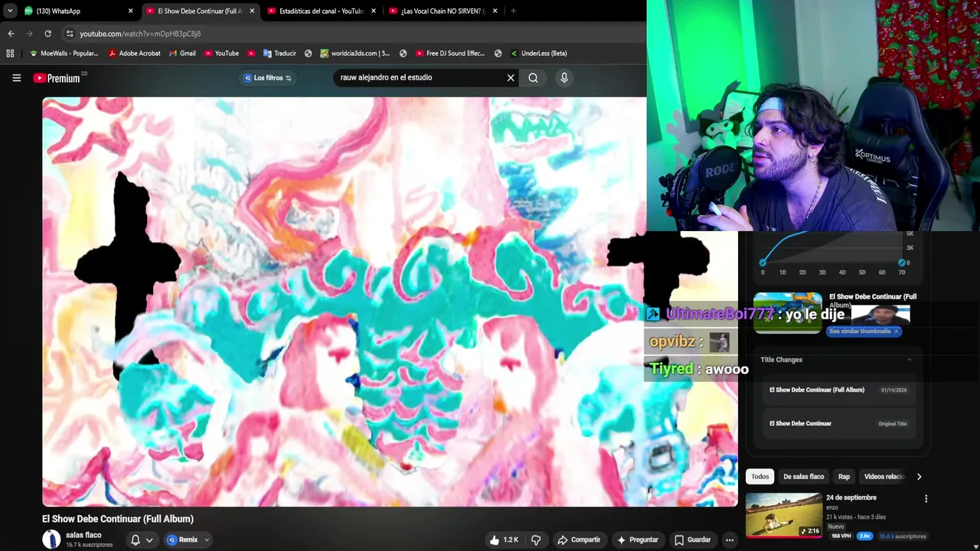Close the Estadísticas del canal tab

pos(374,11)
